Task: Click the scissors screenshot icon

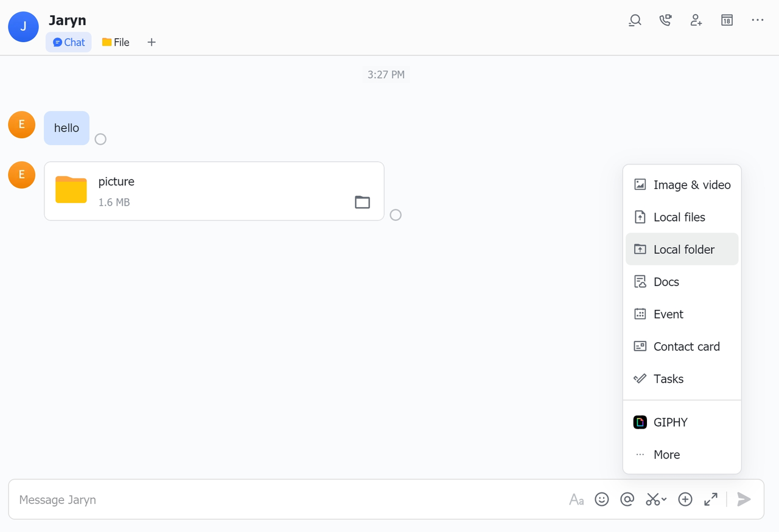Action: click(652, 500)
